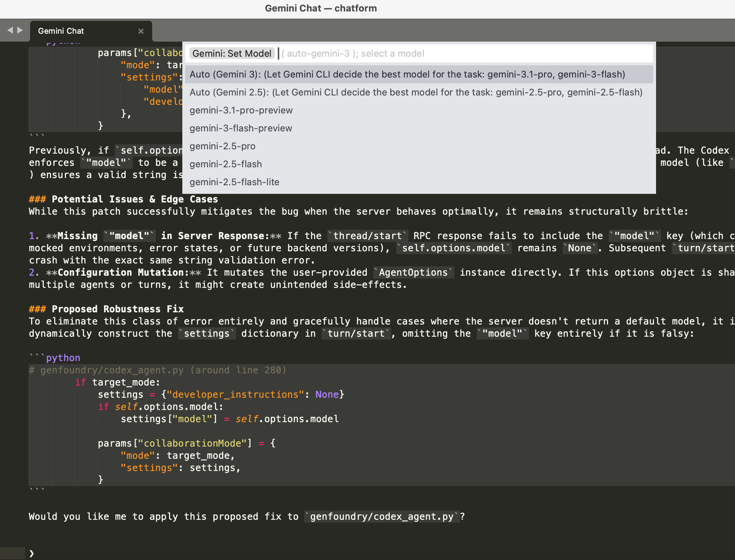Select gemini-3.1-pro-preview model
The width and height of the screenshot is (735, 560).
point(419,110)
